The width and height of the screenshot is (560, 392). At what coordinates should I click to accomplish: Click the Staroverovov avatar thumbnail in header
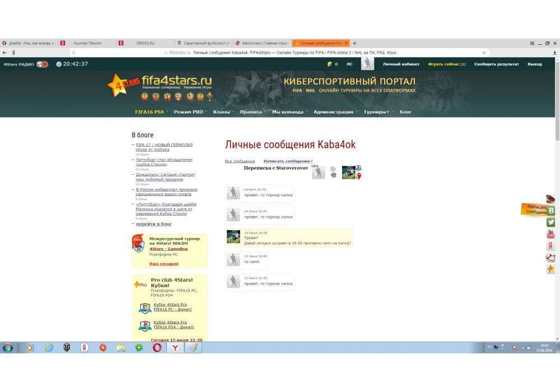tap(318, 172)
